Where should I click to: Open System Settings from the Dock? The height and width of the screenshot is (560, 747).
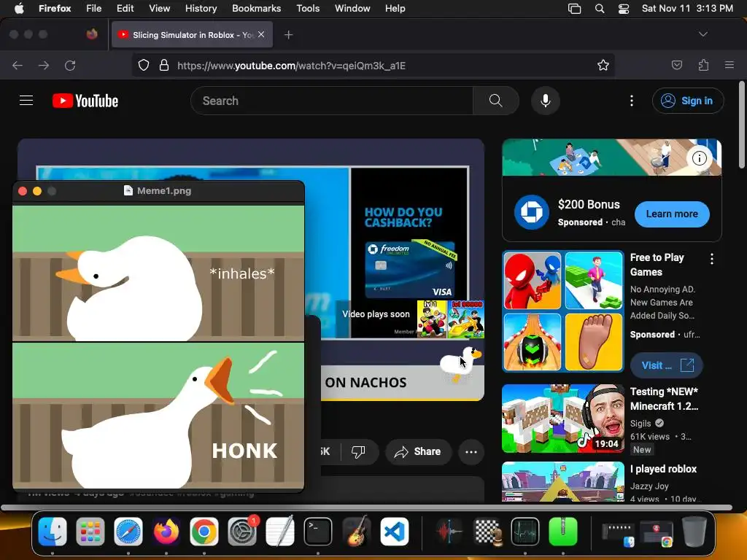coord(242,531)
